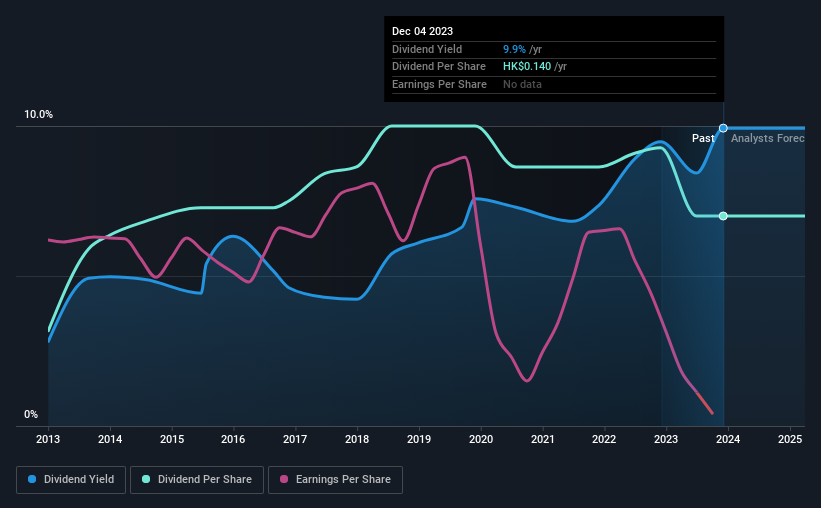This screenshot has height=508, width=821.
Task: Click the 2016 x-axis year label
Action: tap(233, 439)
